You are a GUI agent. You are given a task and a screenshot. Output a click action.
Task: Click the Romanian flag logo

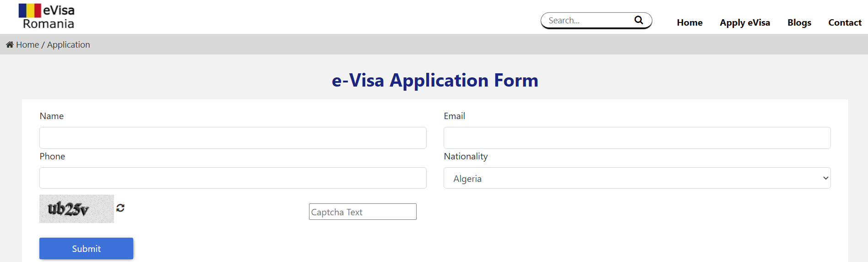[30, 11]
